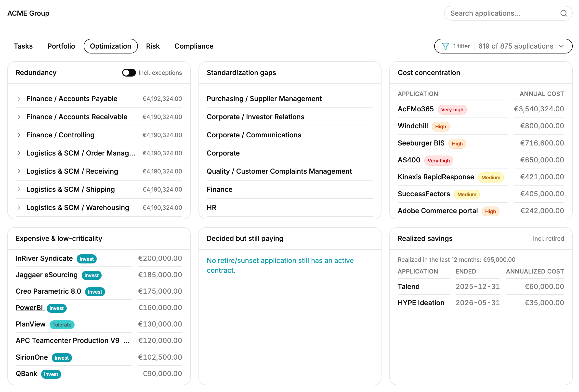Expand Logistics & SCM / Shipping row

(19, 190)
